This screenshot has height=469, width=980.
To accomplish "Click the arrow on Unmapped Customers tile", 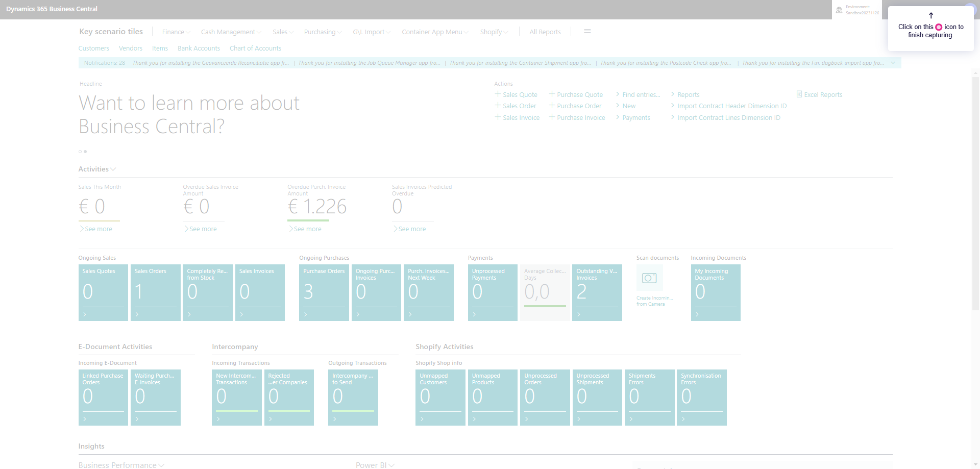I will tap(422, 419).
